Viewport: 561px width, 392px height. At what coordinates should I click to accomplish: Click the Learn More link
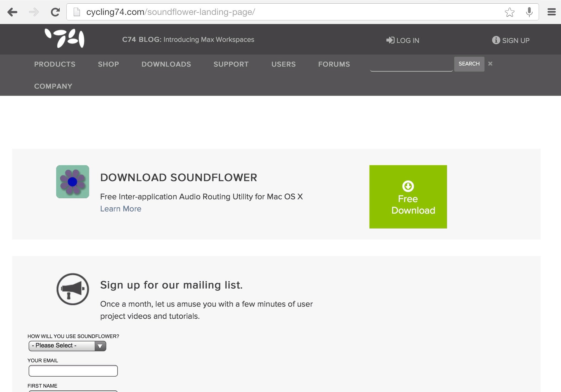click(x=121, y=209)
